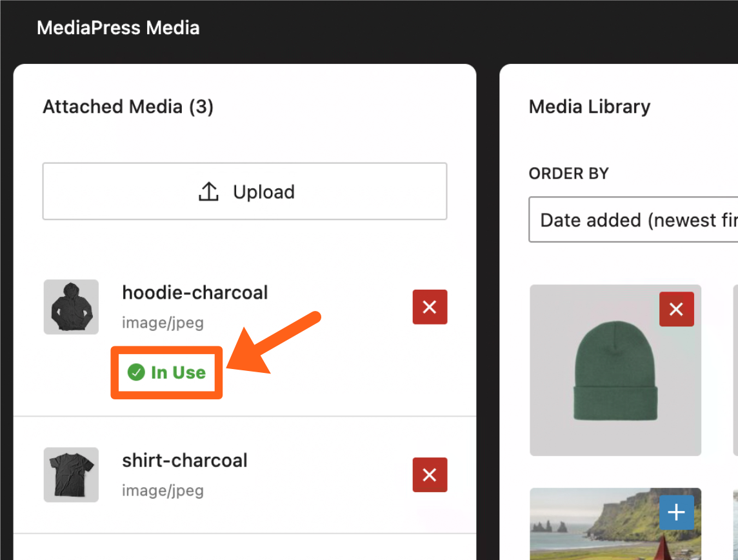
Task: Click the Attached Media (3) heading
Action: 128,106
